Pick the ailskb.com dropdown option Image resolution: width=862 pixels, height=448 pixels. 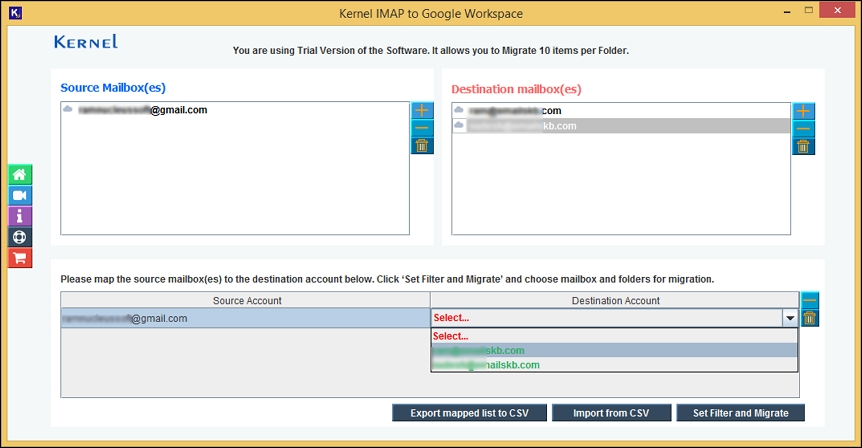coord(614,365)
